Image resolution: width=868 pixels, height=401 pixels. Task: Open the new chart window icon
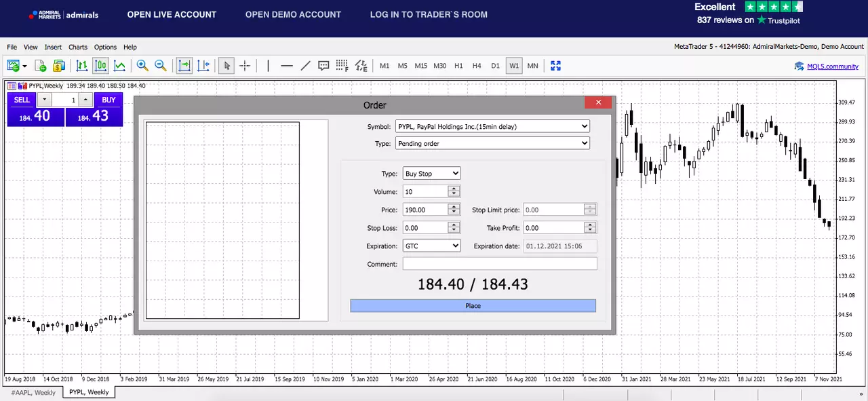coord(13,66)
